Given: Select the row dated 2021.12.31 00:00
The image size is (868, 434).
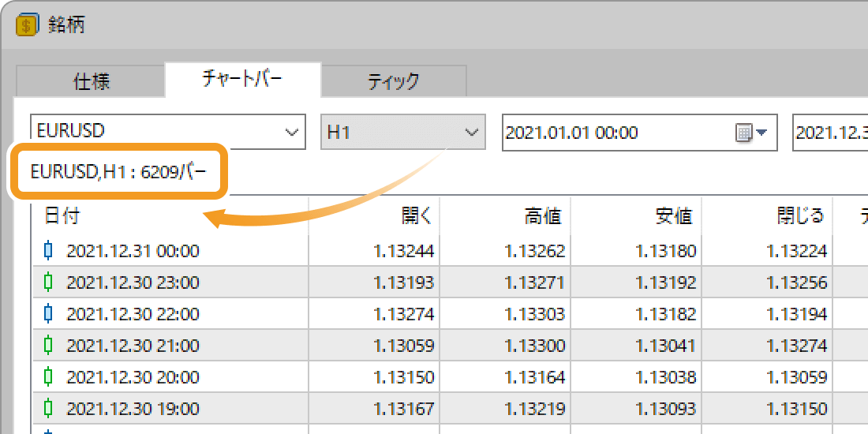Looking at the screenshot, I should pyautogui.click(x=450, y=251).
